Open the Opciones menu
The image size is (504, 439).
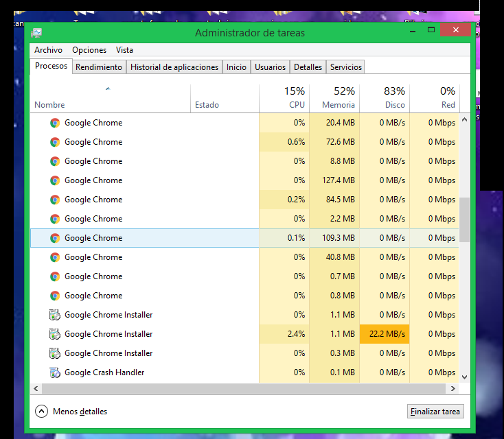click(x=89, y=50)
